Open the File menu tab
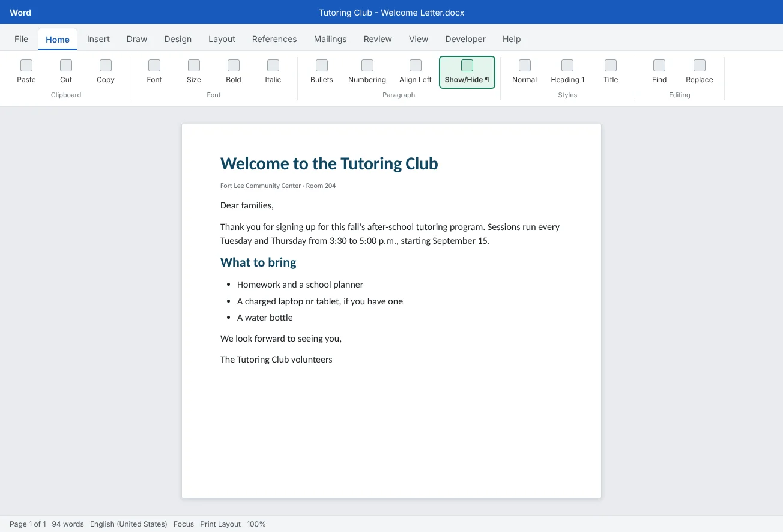This screenshot has width=783, height=532. 21,39
